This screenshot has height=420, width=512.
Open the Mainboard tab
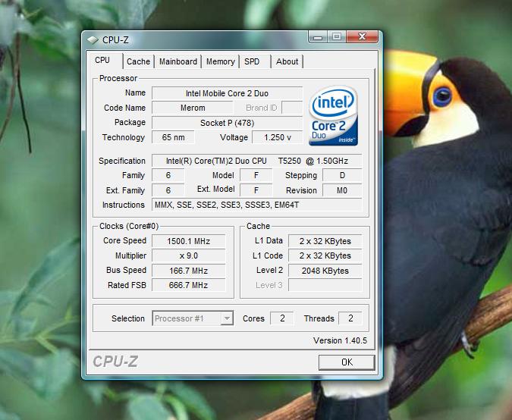click(x=178, y=61)
